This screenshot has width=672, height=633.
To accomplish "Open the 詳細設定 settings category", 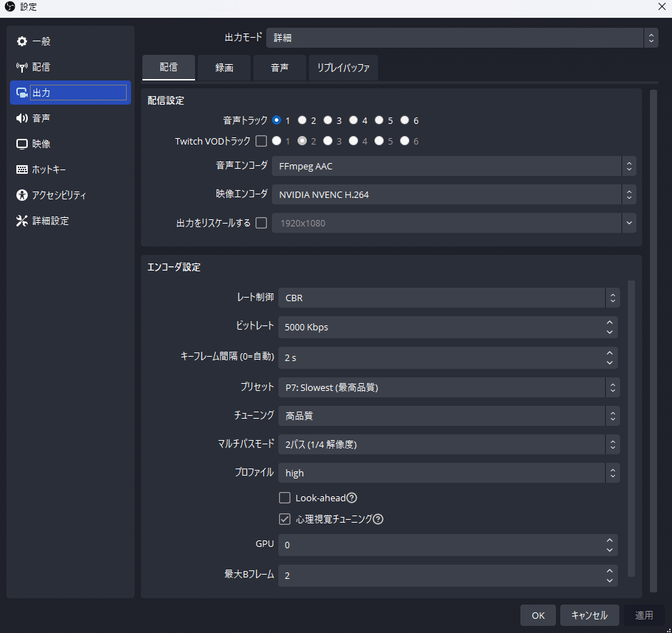I will [x=70, y=221].
